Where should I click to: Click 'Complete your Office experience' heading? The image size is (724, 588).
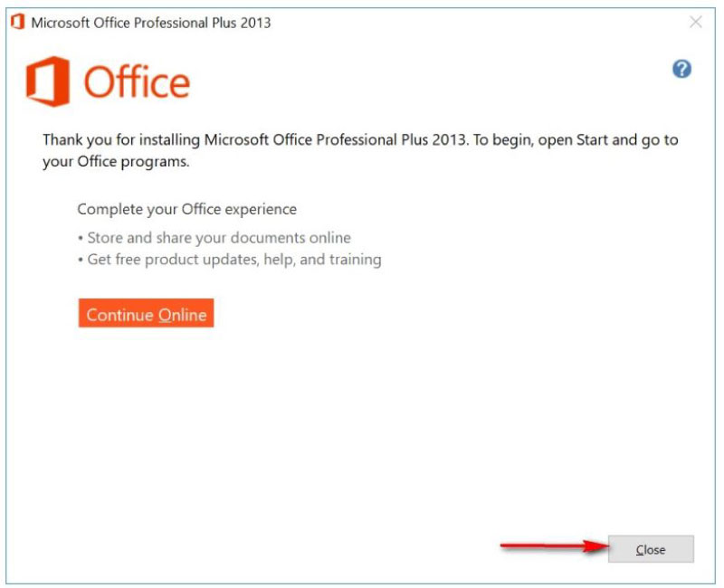(x=187, y=209)
